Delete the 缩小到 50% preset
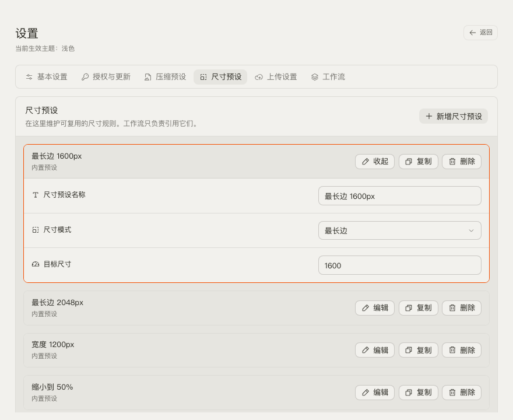Image resolution: width=513 pixels, height=420 pixels. pos(462,392)
